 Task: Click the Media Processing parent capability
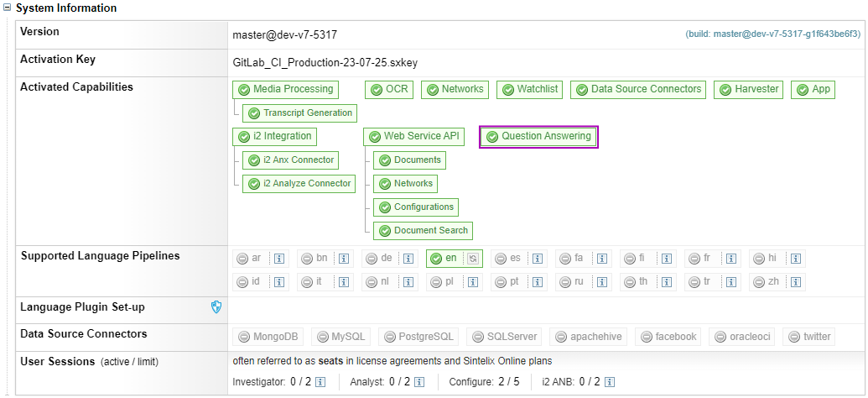coord(285,90)
